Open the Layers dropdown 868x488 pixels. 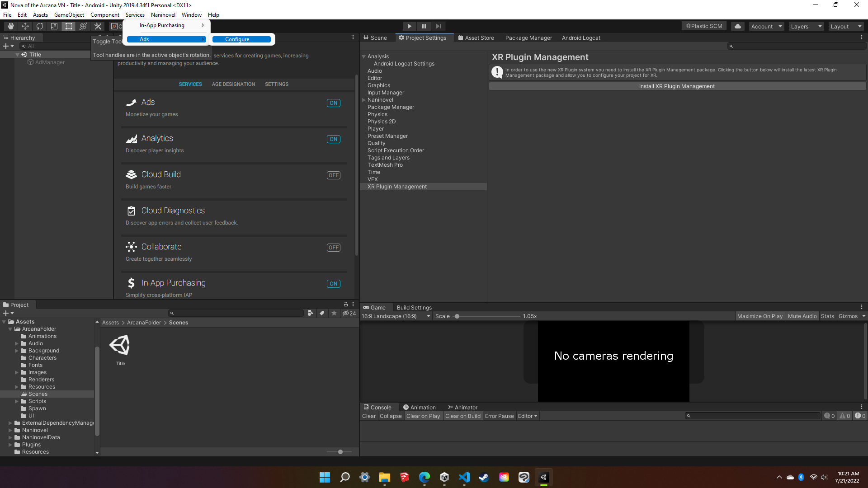pos(806,26)
